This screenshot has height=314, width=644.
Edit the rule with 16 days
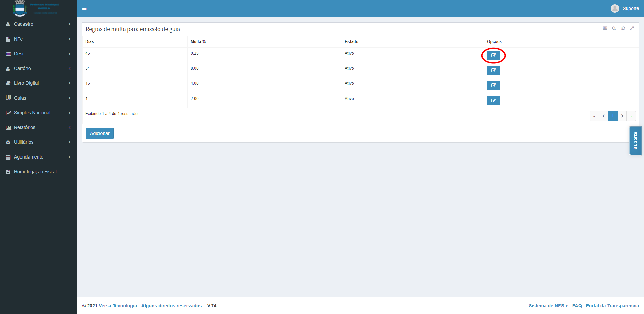point(493,85)
